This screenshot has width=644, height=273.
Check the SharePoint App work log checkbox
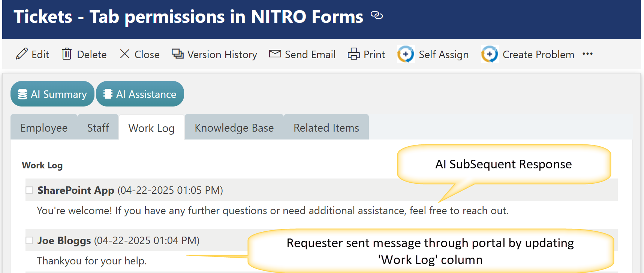click(29, 190)
